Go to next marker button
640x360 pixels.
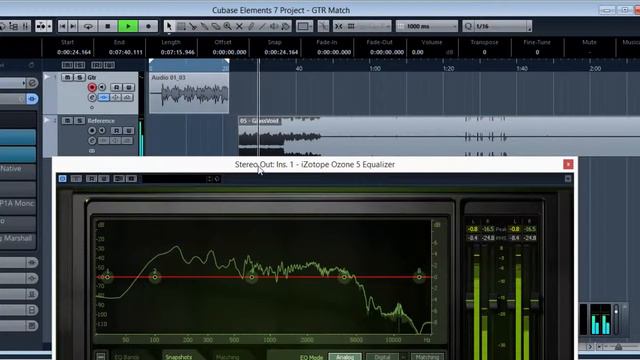coord(72,26)
